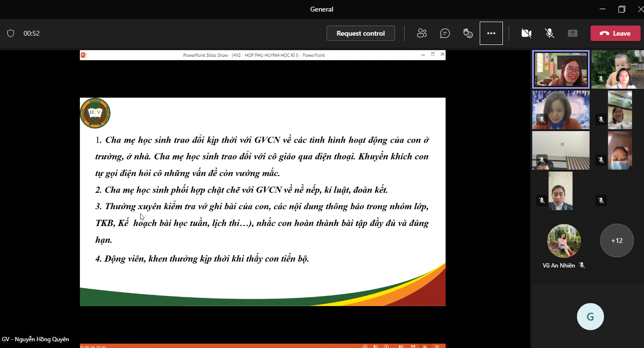Click the muted mic icon beside Vũ An Nhiên
Image resolution: width=644 pixels, height=348 pixels.
tap(582, 265)
